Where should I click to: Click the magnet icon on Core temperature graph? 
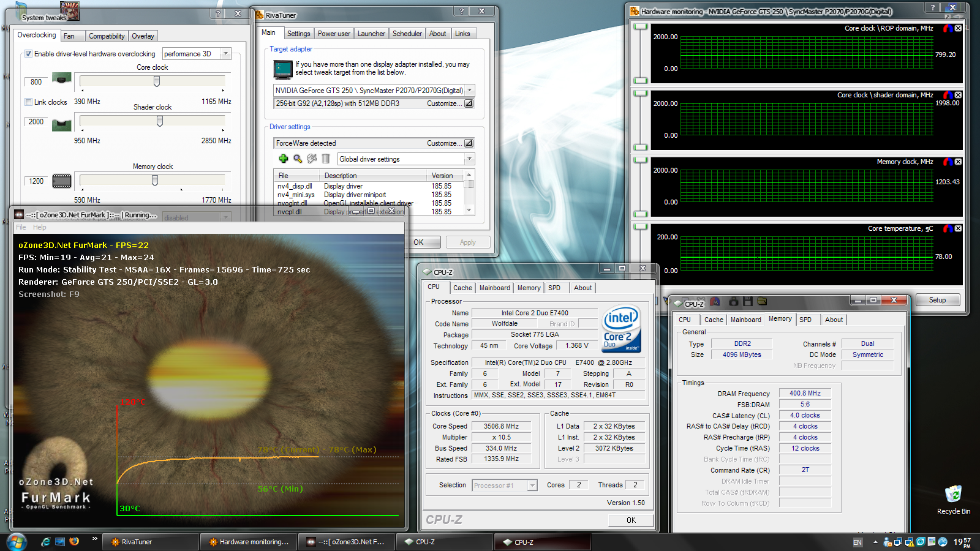tap(948, 228)
